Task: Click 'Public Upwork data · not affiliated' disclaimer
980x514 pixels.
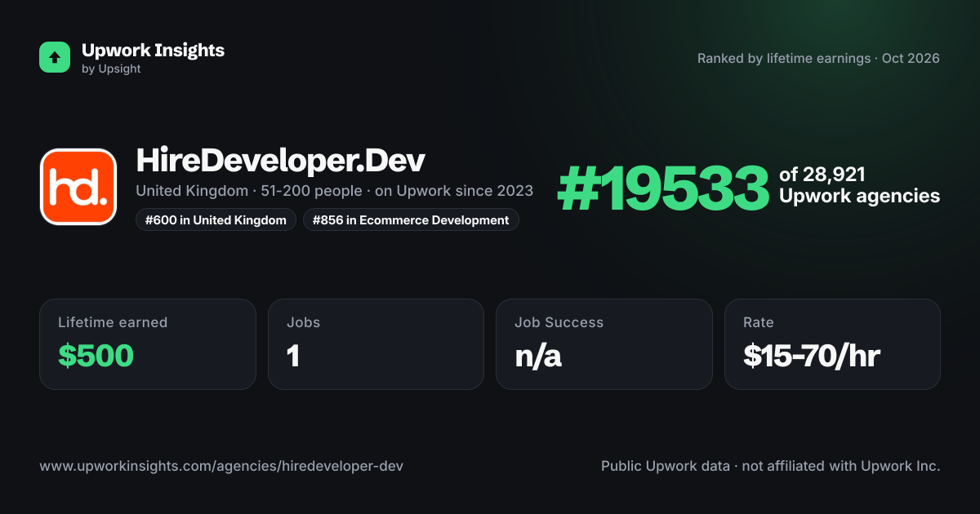Action: tap(771, 467)
